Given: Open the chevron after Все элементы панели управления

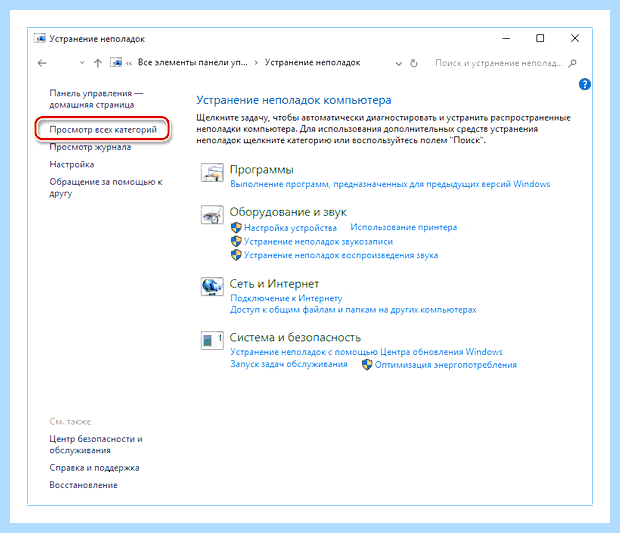Looking at the screenshot, I should pyautogui.click(x=256, y=63).
